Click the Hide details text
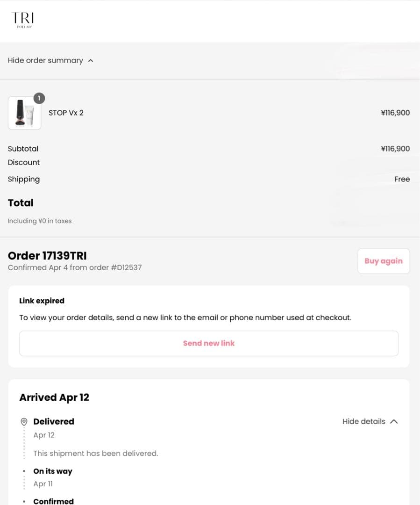Image resolution: width=420 pixels, height=505 pixels. coord(363,421)
